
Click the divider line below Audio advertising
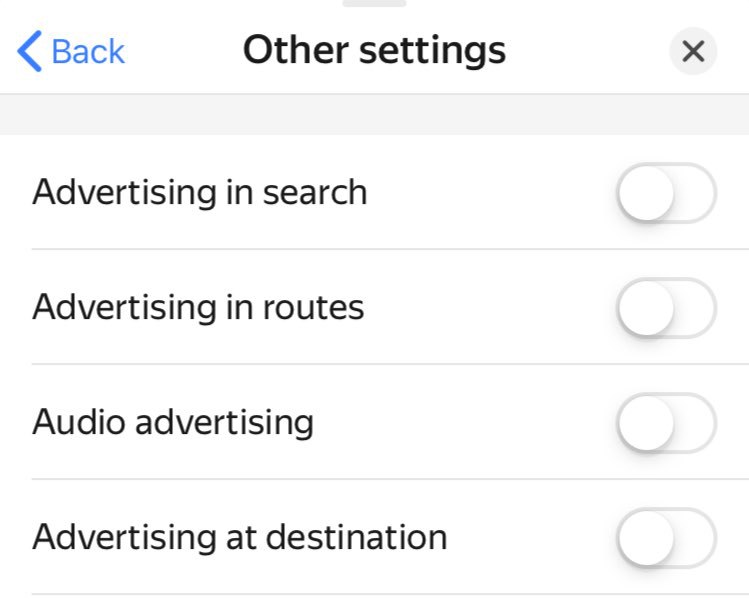tap(390, 479)
